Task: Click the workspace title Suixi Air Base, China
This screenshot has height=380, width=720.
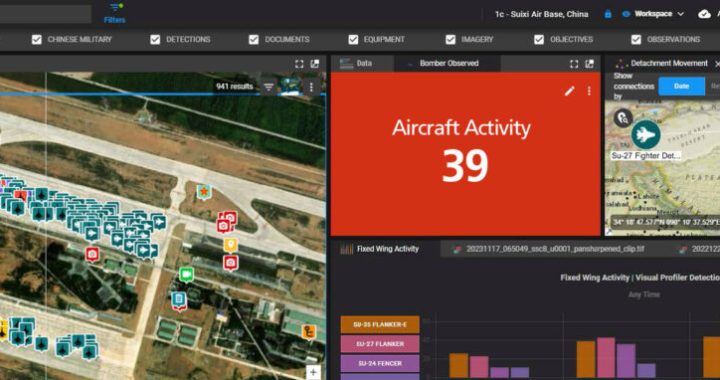Action: 542,14
